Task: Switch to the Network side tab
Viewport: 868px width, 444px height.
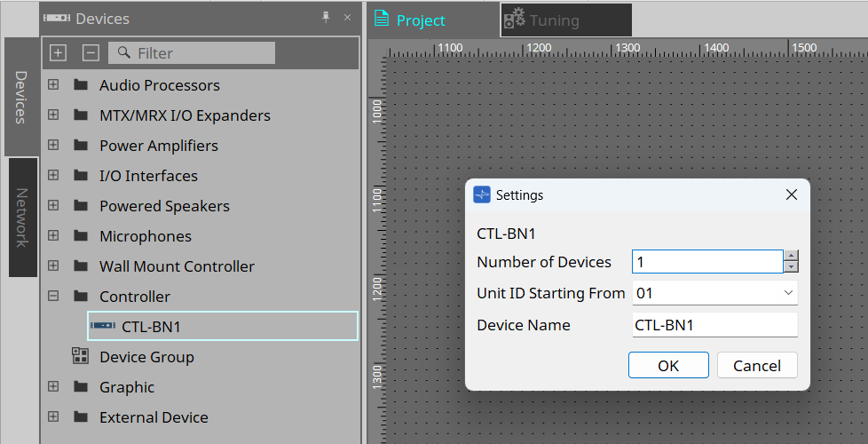Action: click(x=23, y=217)
